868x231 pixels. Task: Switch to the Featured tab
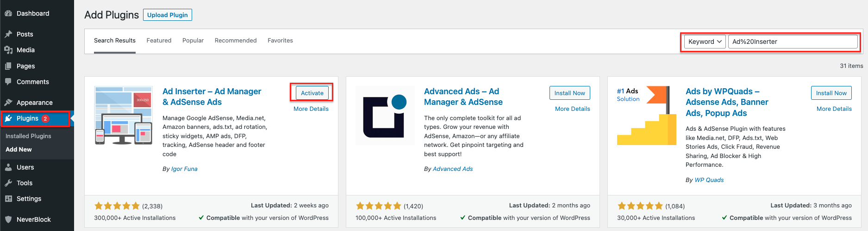[x=159, y=41]
